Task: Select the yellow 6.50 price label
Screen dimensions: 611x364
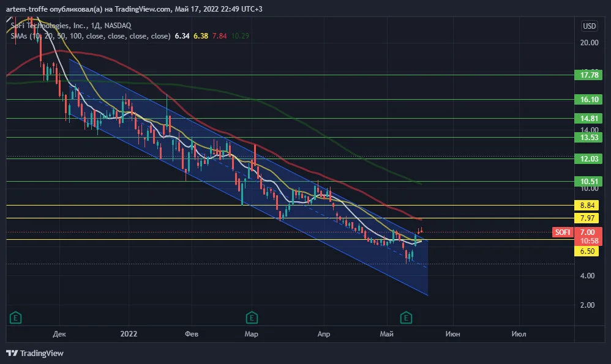Action: tap(587, 251)
